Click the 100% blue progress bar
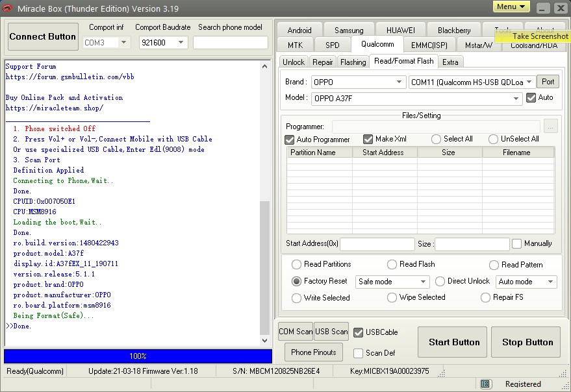This screenshot has height=392, width=571. [138, 356]
